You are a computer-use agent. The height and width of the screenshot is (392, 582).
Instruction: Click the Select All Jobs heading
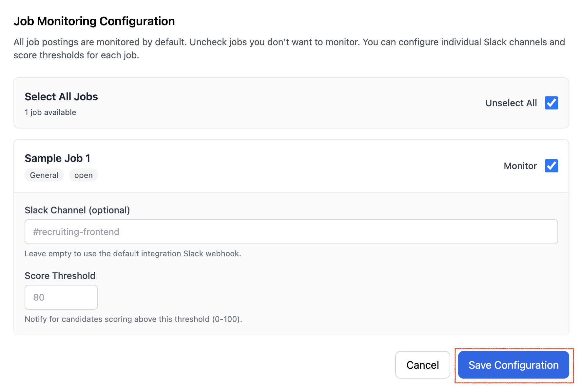pos(61,97)
